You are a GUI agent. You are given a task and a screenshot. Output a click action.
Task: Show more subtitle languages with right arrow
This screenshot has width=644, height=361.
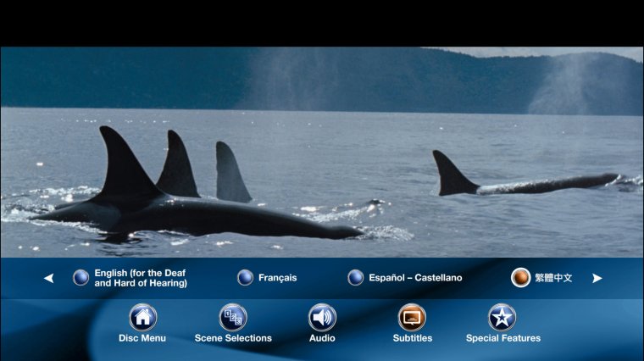(597, 279)
